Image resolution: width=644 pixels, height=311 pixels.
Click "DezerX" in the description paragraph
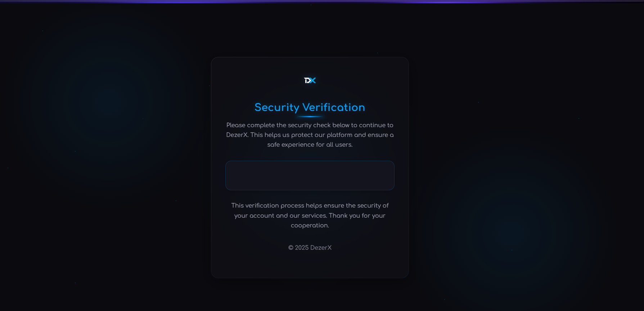(237, 135)
